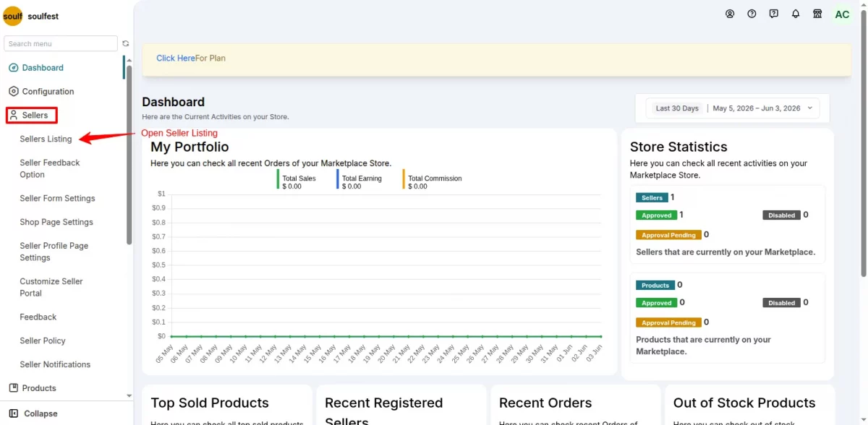Open the Feedback submenu item
Image resolution: width=868 pixels, height=425 pixels.
pyautogui.click(x=38, y=317)
